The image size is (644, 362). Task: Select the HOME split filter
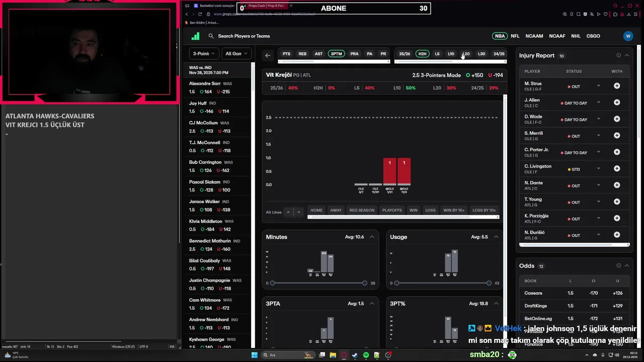(x=316, y=210)
